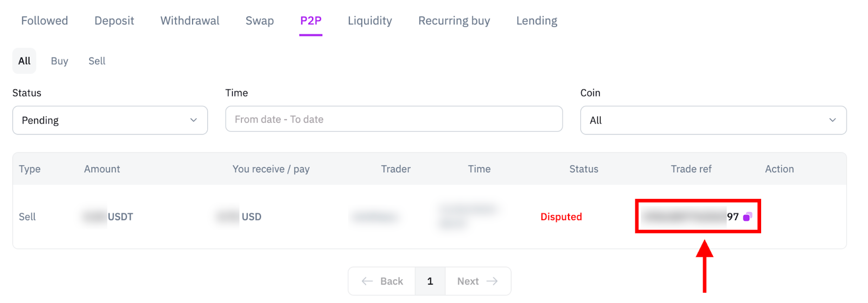The width and height of the screenshot is (868, 303).
Task: Switch to the Deposit tab
Action: [114, 21]
